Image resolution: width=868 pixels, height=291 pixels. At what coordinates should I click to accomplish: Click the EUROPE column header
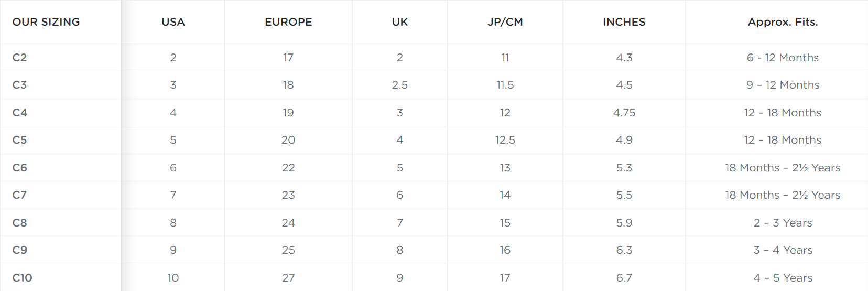(x=288, y=22)
